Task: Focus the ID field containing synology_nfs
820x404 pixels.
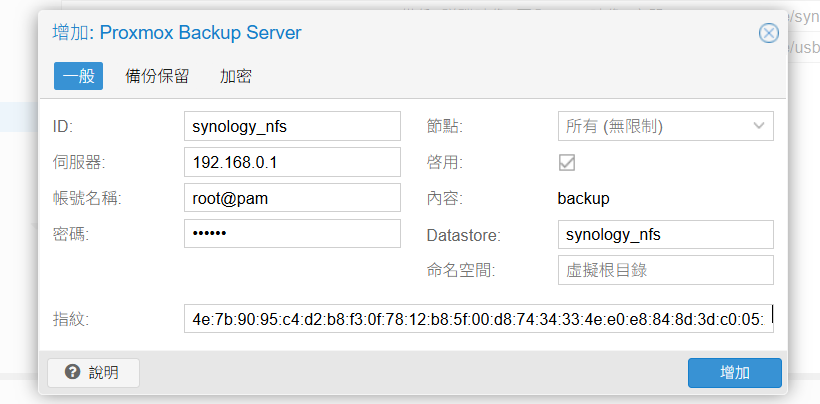Action: [292, 126]
